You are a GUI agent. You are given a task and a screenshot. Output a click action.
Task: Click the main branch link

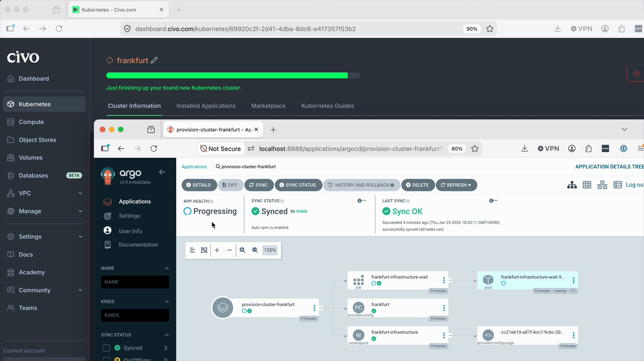point(302,211)
